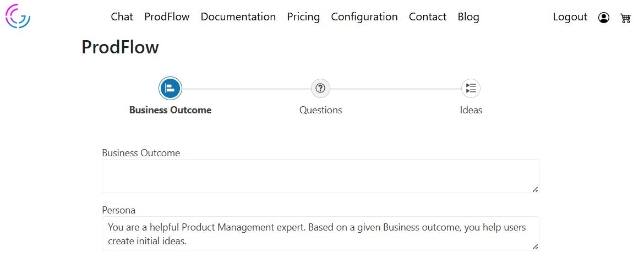This screenshot has height=263, width=644.
Task: Click into the Persona text area
Action: click(320, 233)
